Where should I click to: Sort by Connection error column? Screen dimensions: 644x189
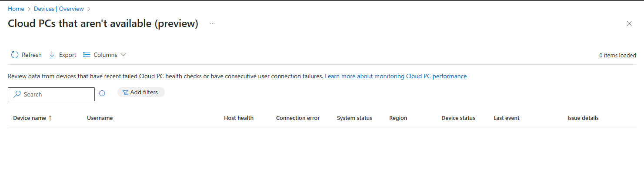click(298, 118)
